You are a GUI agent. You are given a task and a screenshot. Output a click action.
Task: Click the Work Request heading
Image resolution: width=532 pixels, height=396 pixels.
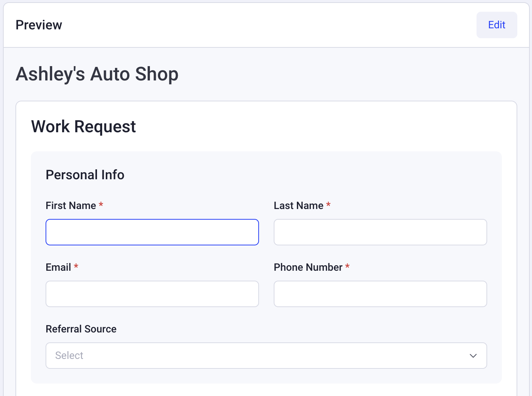83,126
